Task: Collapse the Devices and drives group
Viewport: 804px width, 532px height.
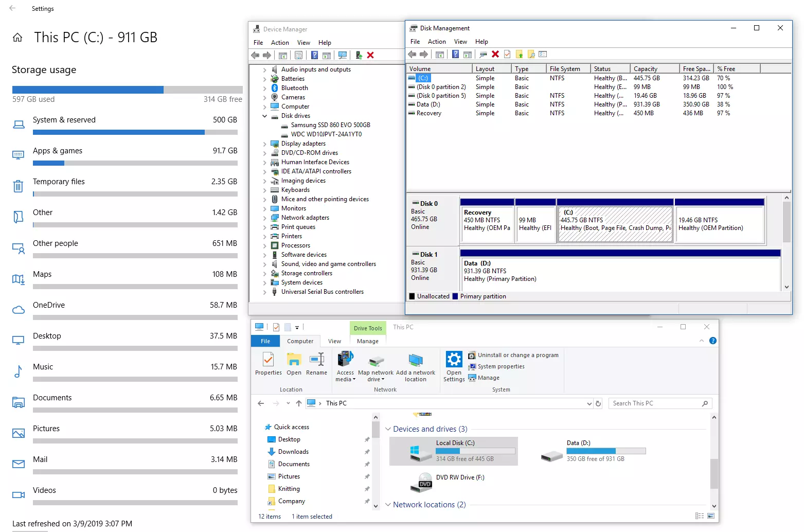Action: click(388, 429)
